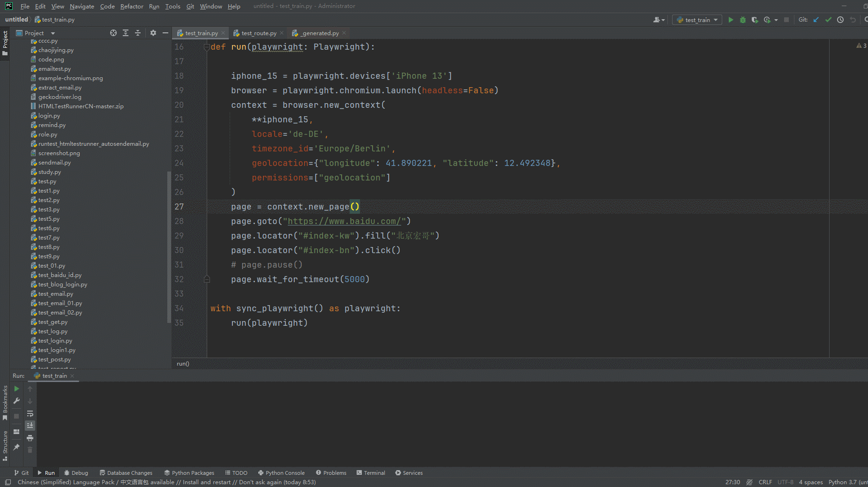The image size is (868, 487).
Task: Open the Terminal tool window
Action: [x=371, y=473]
